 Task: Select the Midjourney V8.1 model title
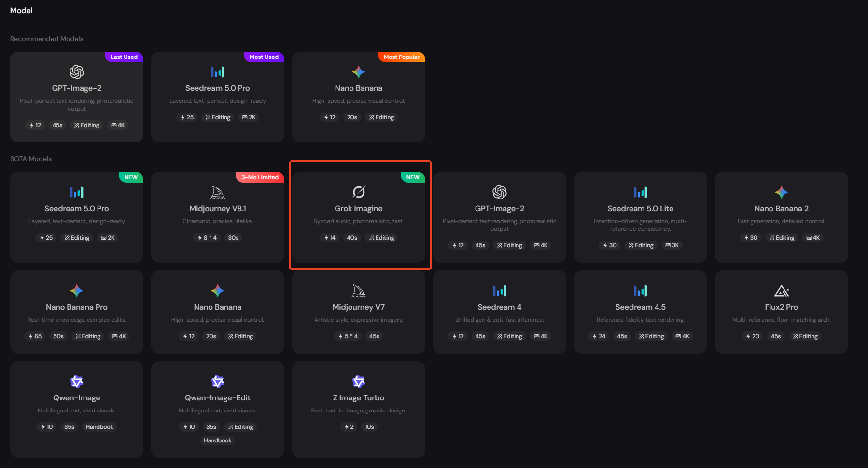(x=218, y=209)
